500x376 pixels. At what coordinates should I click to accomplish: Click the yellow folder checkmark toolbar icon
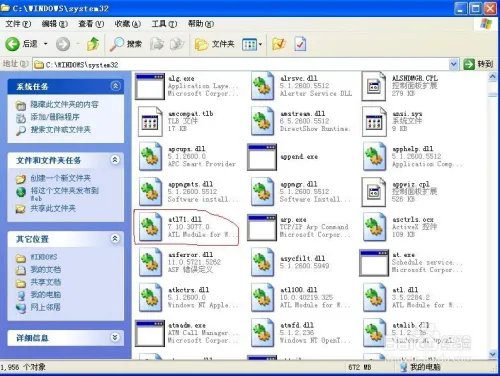pos(279,44)
